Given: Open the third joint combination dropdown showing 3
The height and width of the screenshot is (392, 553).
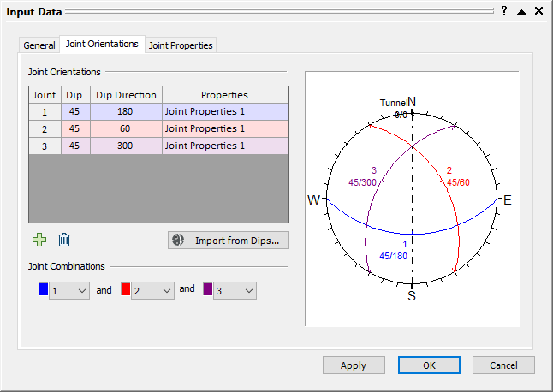Looking at the screenshot, I should 235,291.
